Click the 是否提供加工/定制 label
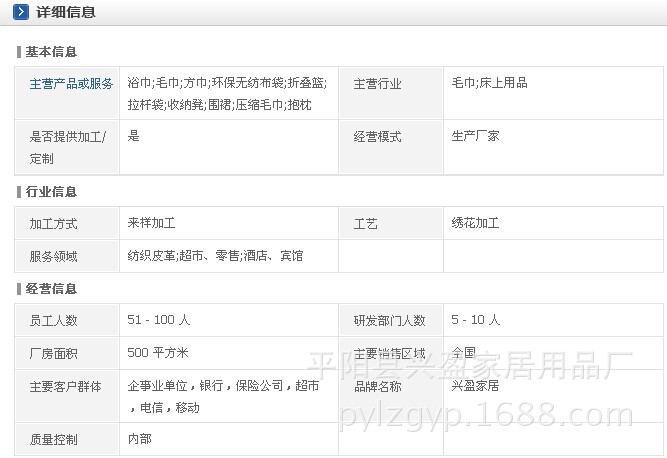The image size is (667, 458). 68,147
